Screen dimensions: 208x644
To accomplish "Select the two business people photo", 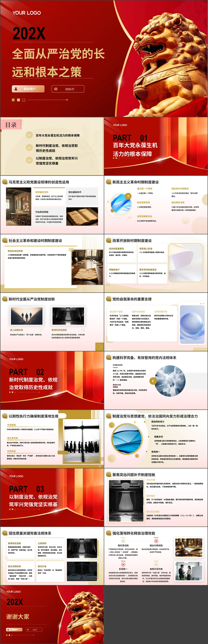I will [x=188, y=571].
